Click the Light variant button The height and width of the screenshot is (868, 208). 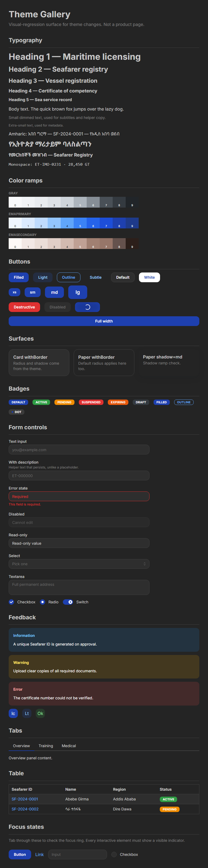43,277
